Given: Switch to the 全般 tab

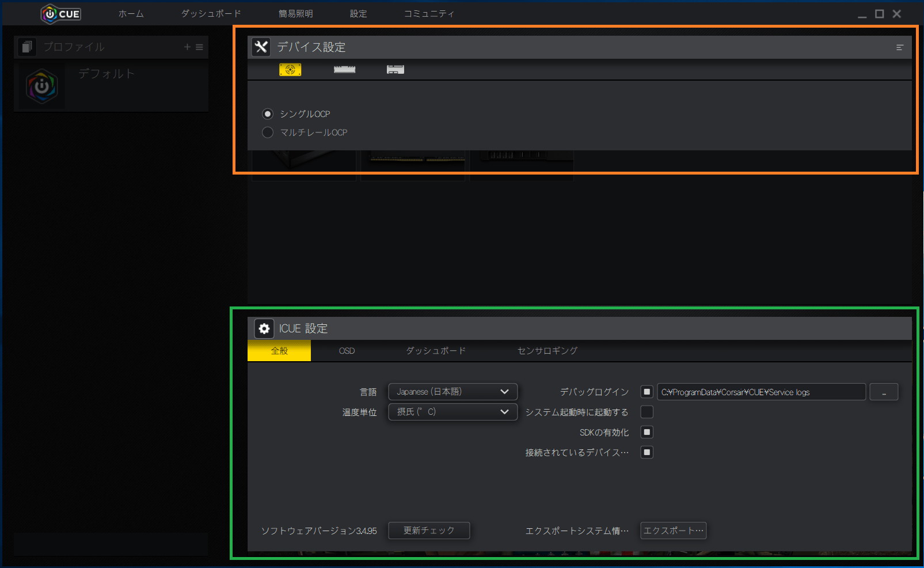Looking at the screenshot, I should 279,351.
